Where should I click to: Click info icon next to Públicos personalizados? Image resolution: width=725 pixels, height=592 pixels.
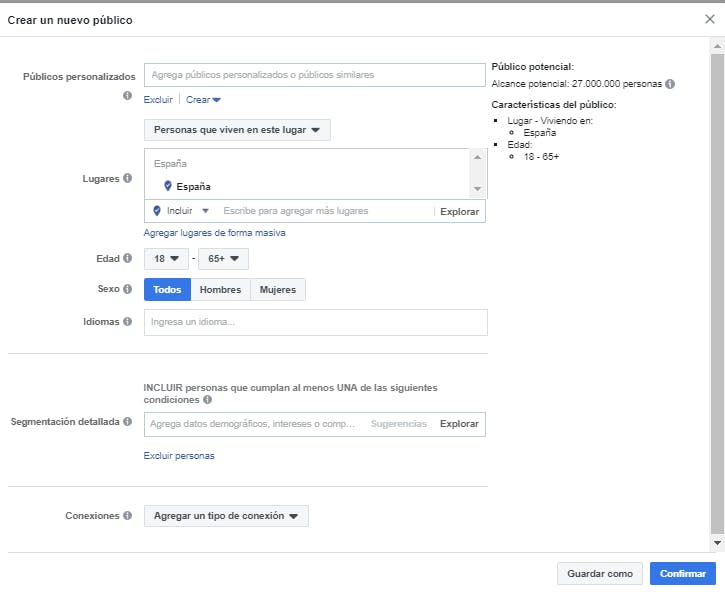tap(128, 96)
